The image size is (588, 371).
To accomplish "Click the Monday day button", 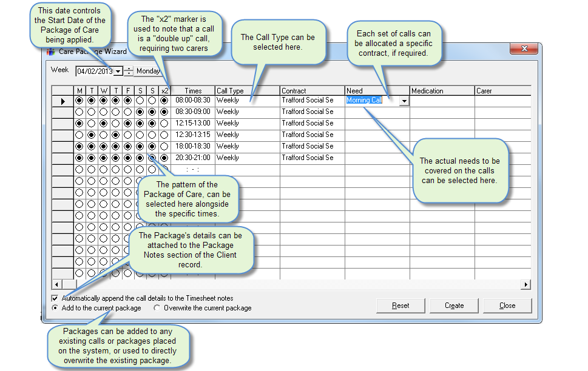I will (147, 72).
